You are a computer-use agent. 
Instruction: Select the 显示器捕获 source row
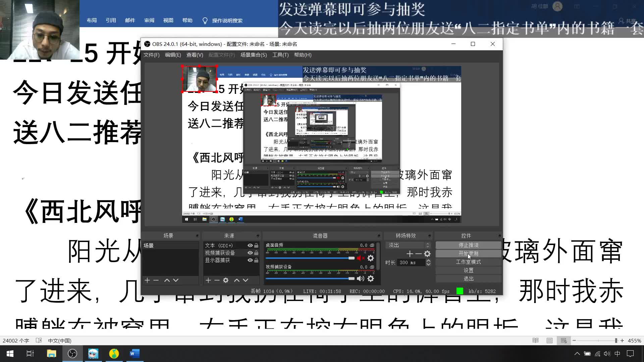(231, 260)
